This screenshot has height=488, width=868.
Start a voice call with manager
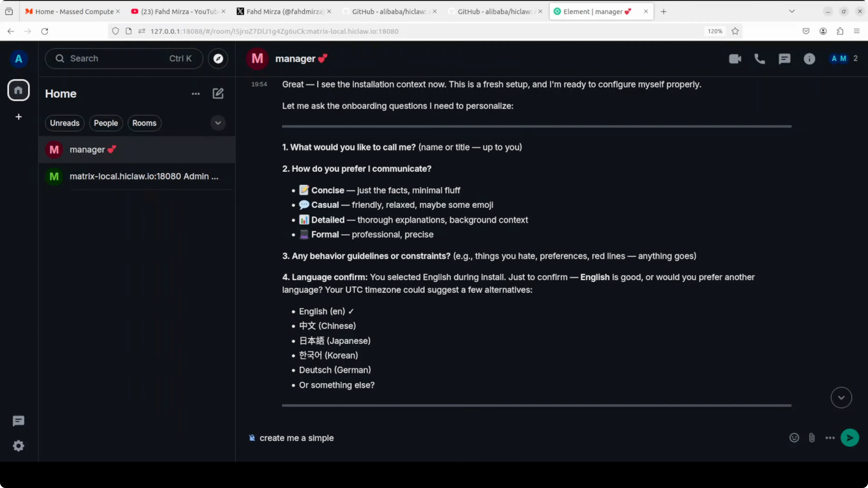coord(760,59)
